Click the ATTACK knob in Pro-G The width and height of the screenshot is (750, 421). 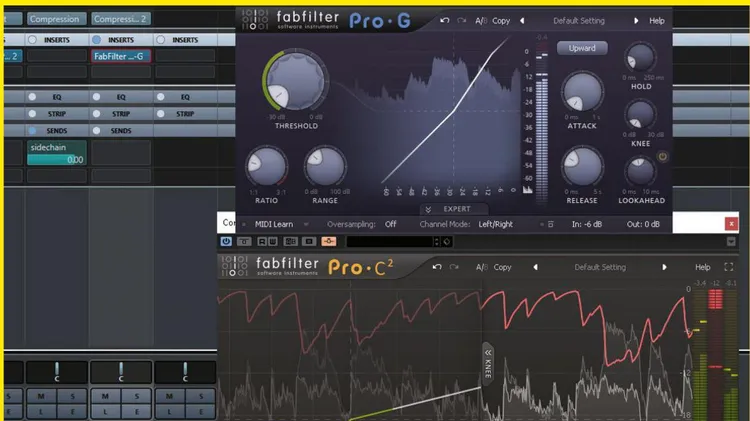582,93
